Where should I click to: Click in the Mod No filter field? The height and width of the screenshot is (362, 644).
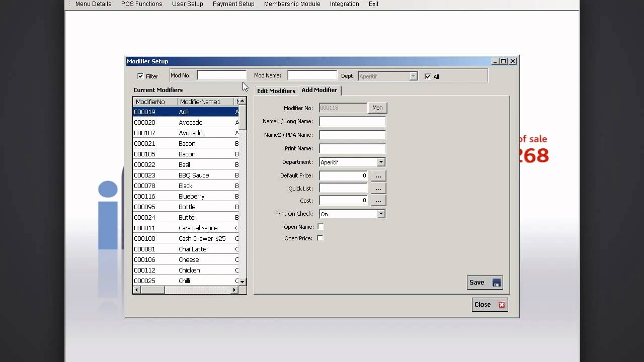[222, 75]
